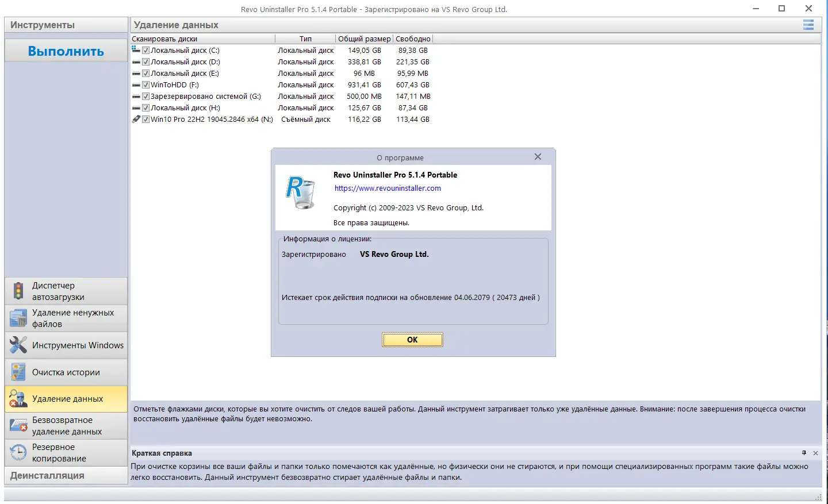
Task: Open the hamburger menu in the title panel
Action: [x=808, y=25]
